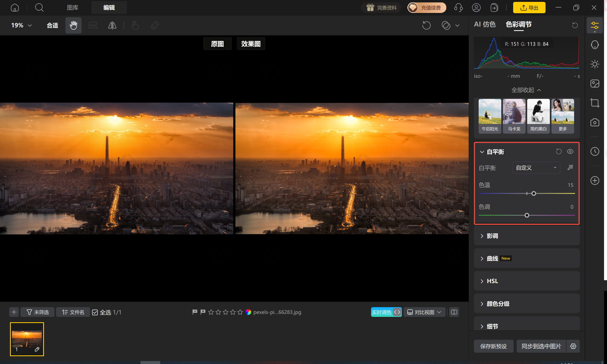Collapse all sections with 全部收起

tap(526, 90)
